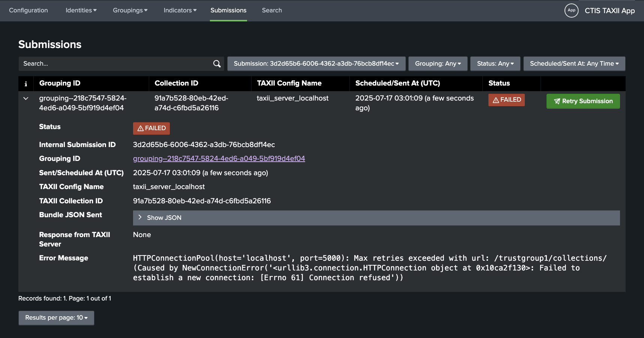Open the Submission filter dropdown

(x=316, y=64)
